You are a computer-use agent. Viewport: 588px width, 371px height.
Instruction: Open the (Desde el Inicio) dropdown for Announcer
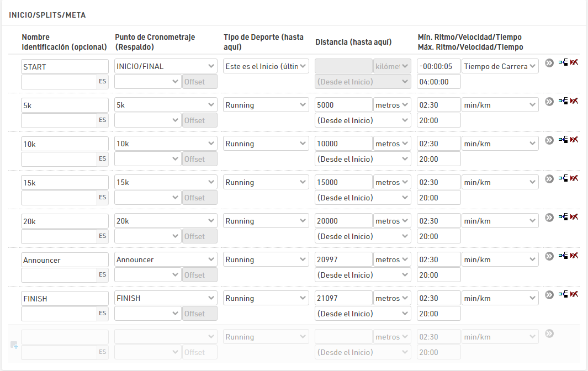point(363,275)
